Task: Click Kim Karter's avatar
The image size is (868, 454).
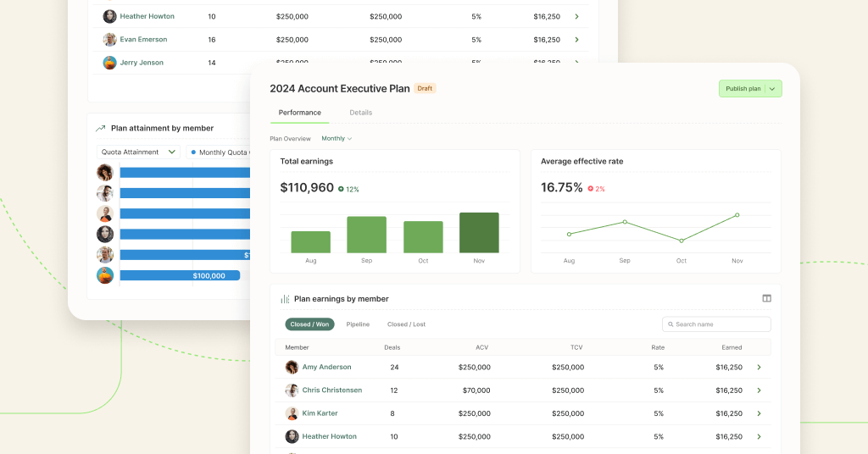Action: 292,413
